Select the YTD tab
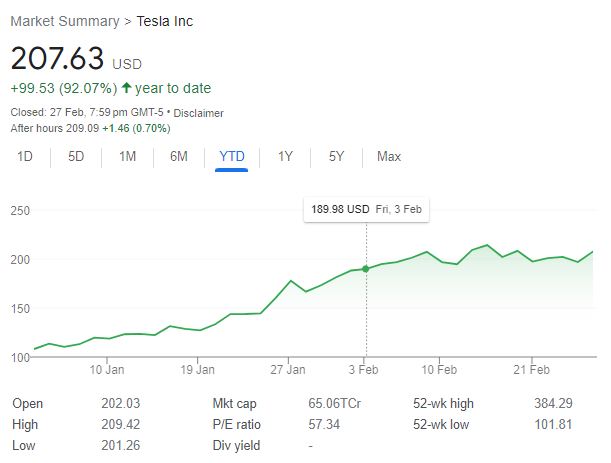 tap(232, 156)
